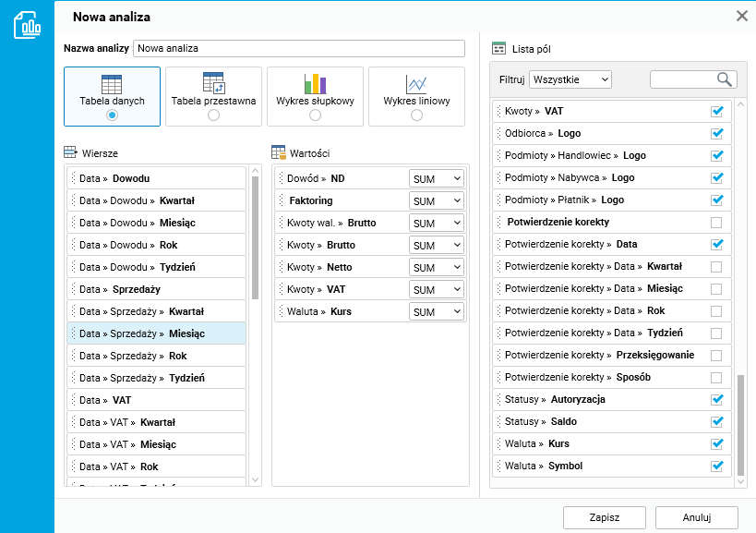Select the Data » Sprzedaży » Rok row
The height and width of the screenshot is (533, 756).
click(x=157, y=356)
